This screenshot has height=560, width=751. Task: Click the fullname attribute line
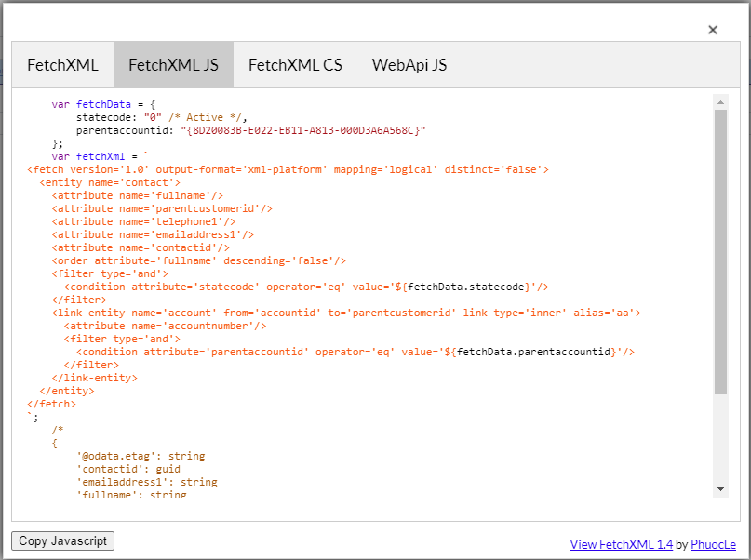click(140, 195)
